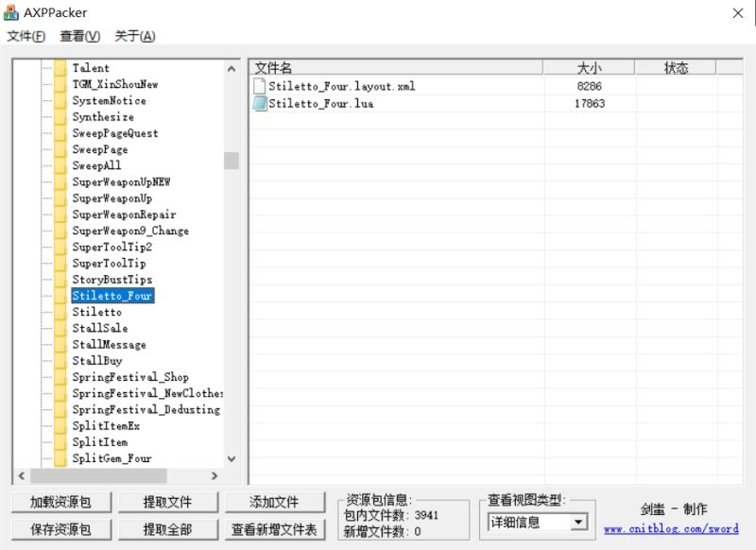756x550 pixels.
Task: Click the size value 17863
Action: pos(589,104)
